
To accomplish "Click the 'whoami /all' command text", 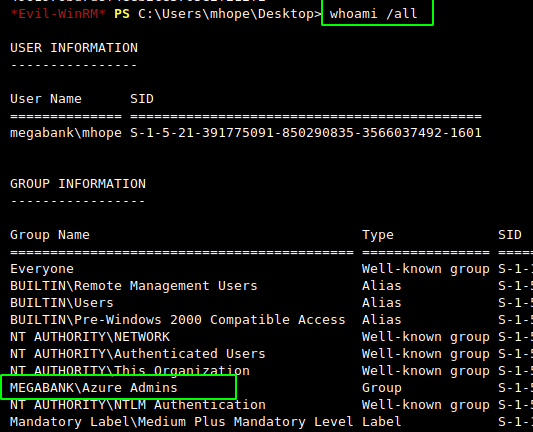I will (373, 14).
